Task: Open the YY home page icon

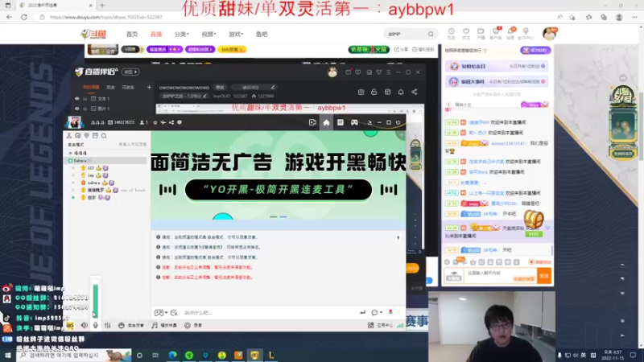Action: (x=326, y=122)
